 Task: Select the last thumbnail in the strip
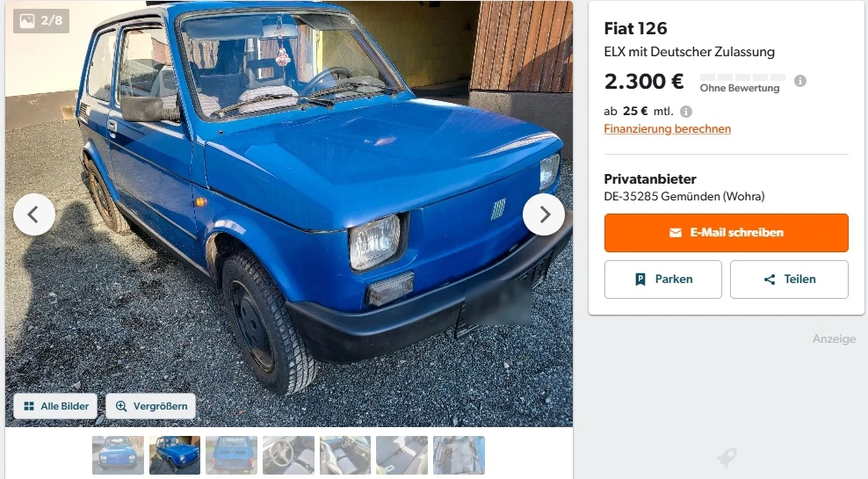pos(459,455)
